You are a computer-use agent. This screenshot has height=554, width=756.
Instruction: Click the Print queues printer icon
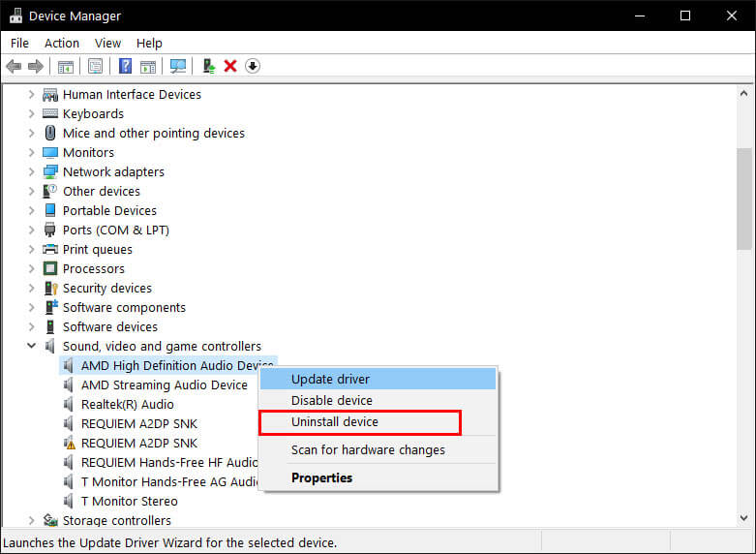coord(50,250)
